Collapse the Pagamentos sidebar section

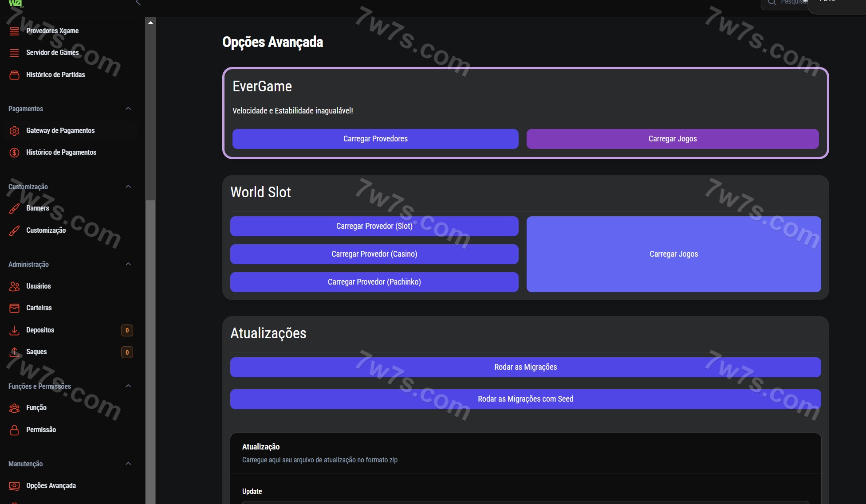click(x=128, y=109)
